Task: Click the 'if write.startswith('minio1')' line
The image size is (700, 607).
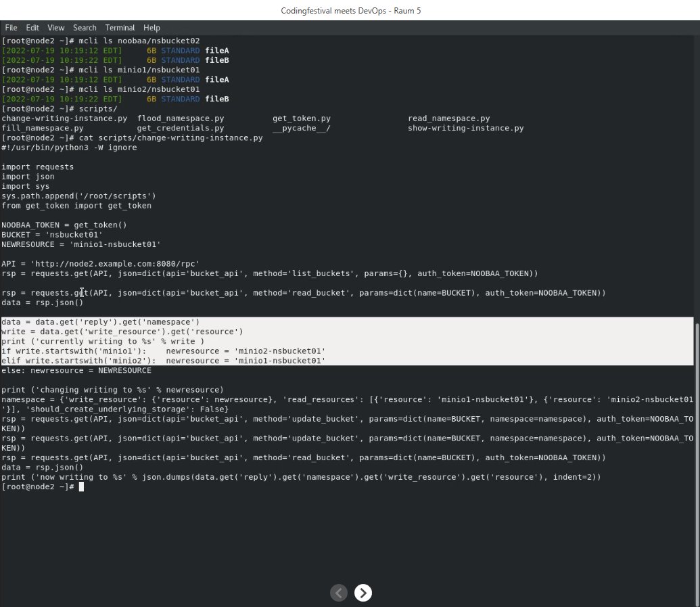Action: [164, 351]
